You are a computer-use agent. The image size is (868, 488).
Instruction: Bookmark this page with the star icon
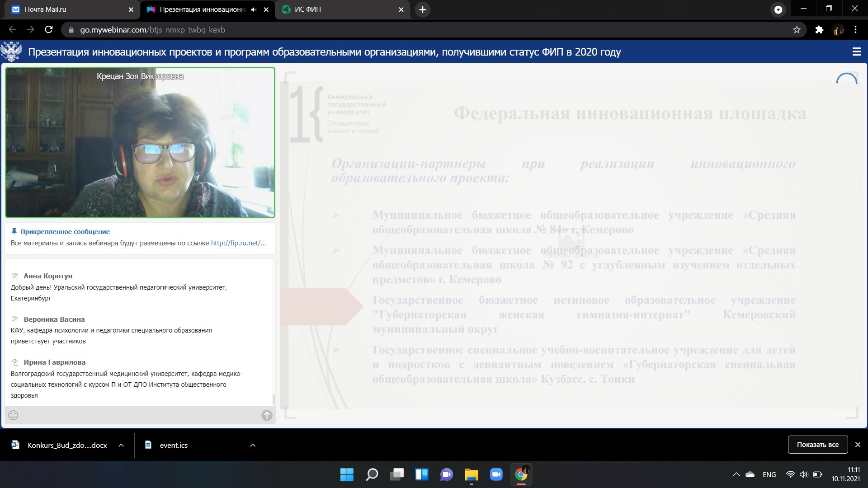pyautogui.click(x=797, y=30)
